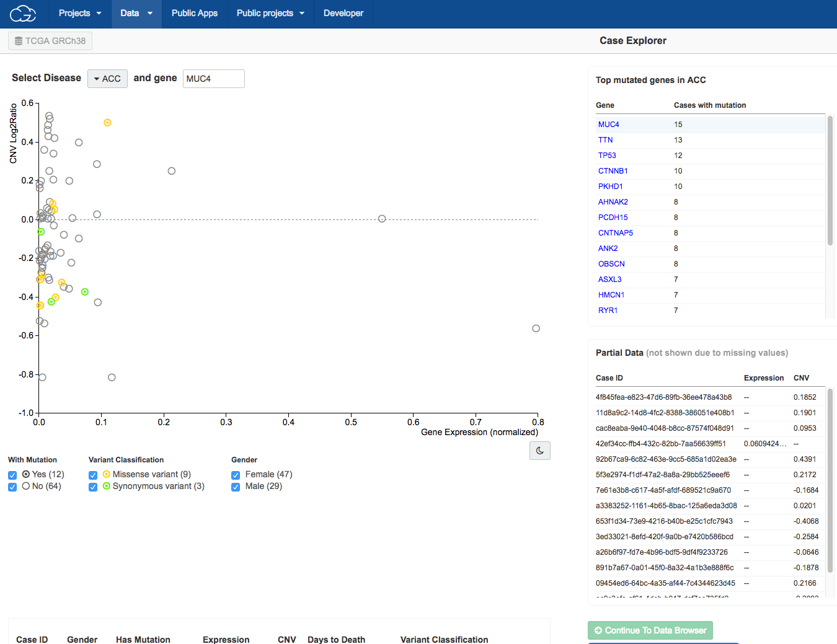
Task: Uncheck the Male gender checkbox
Action: click(236, 487)
